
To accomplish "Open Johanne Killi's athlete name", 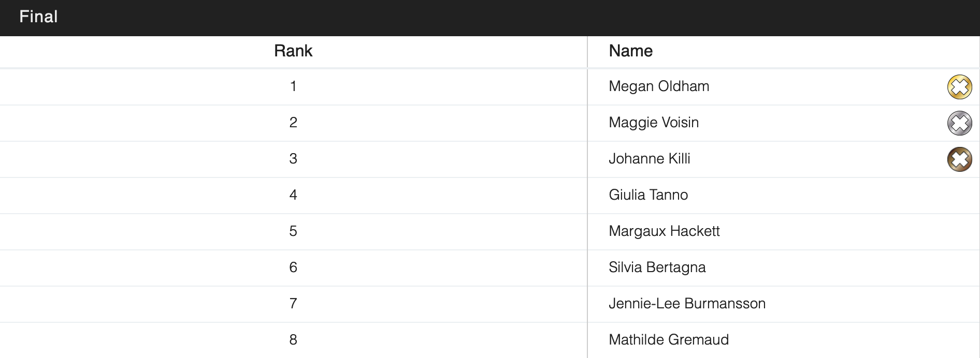I will pyautogui.click(x=650, y=159).
